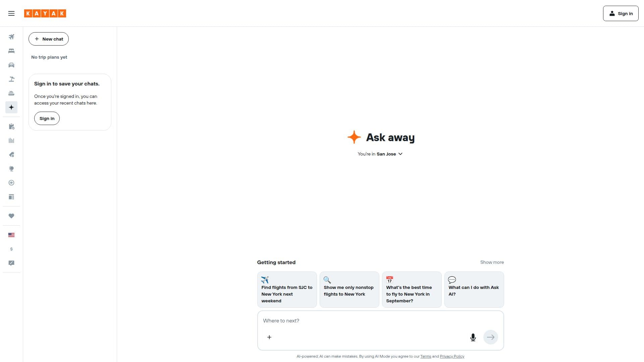The image size is (644, 362).
Task: Click the plus attachment icon in chat box
Action: tap(269, 337)
